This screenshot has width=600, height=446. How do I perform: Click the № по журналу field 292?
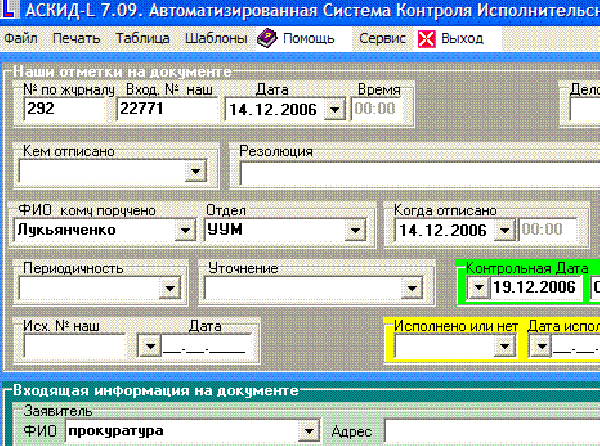pos(64,109)
